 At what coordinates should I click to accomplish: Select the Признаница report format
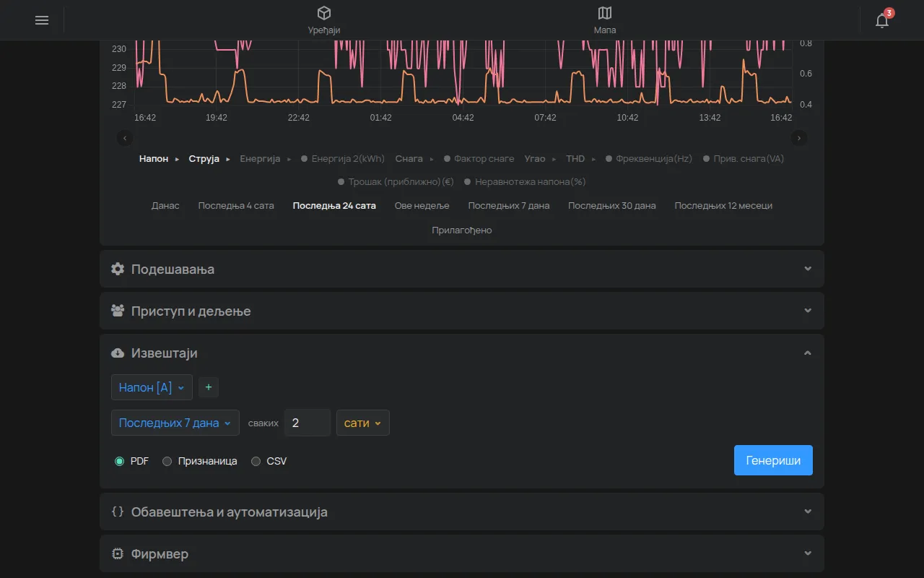point(167,461)
